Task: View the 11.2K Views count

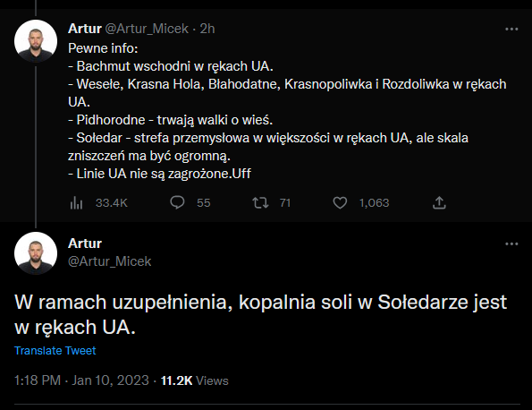Action: coord(195,380)
